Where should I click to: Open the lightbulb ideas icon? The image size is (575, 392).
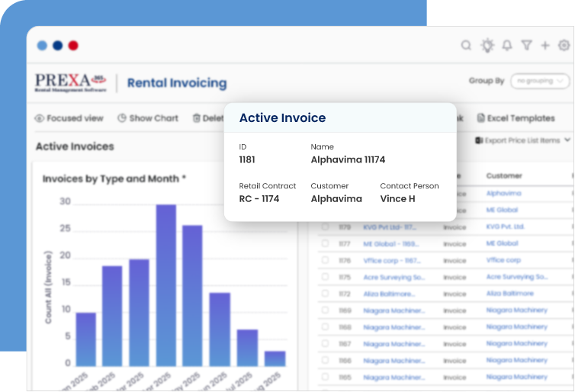click(x=487, y=45)
